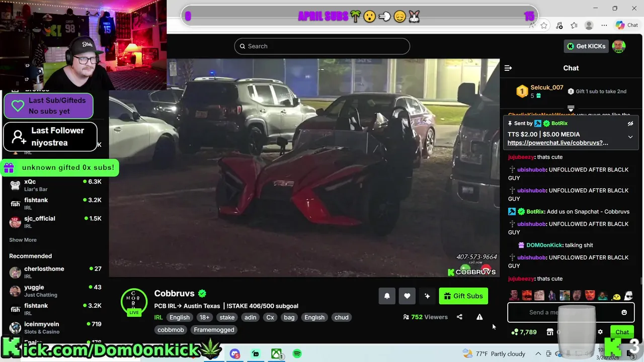Screen dimensions: 644x362
Task: Open Copilot Chat in browser toolbar
Action: [627, 25]
